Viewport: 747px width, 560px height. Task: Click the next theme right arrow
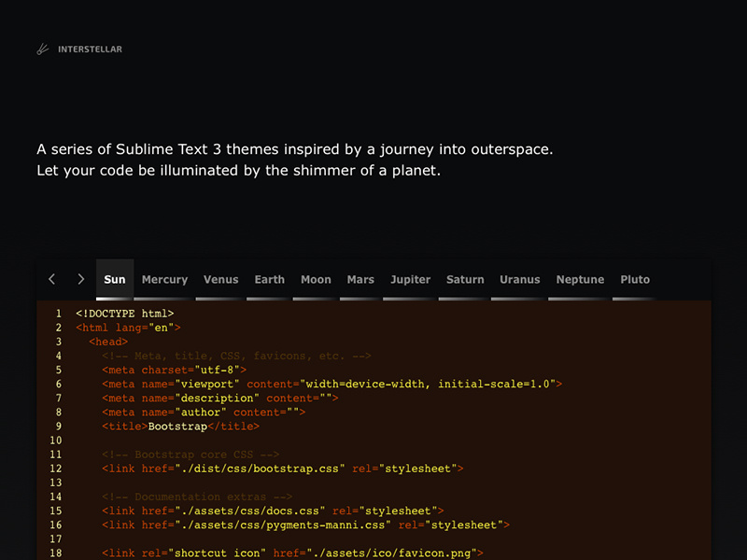pyautogui.click(x=81, y=279)
